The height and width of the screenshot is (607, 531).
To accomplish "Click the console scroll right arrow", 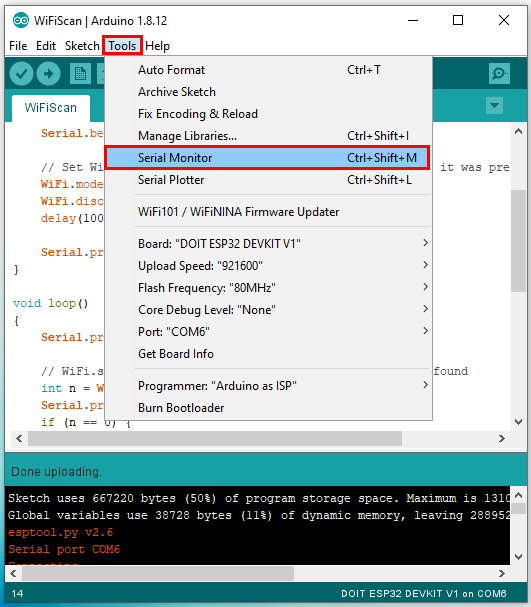I will pyautogui.click(x=502, y=573).
